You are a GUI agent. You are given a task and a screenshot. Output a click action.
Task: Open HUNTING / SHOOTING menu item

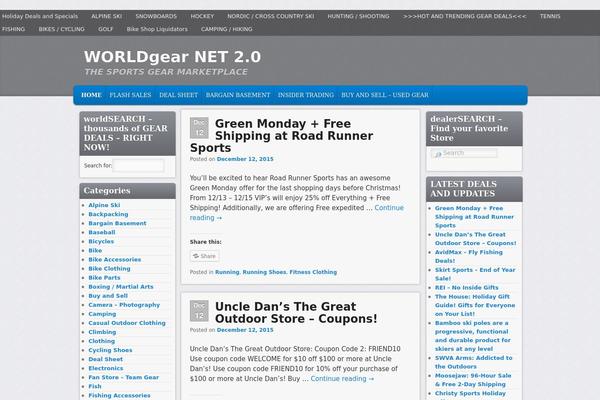click(x=358, y=16)
